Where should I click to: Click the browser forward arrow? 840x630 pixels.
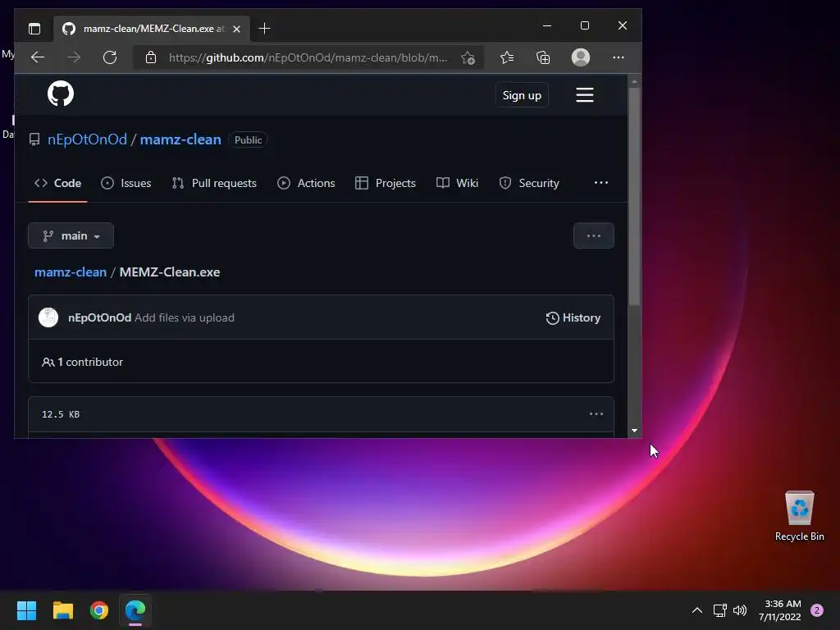[74, 57]
